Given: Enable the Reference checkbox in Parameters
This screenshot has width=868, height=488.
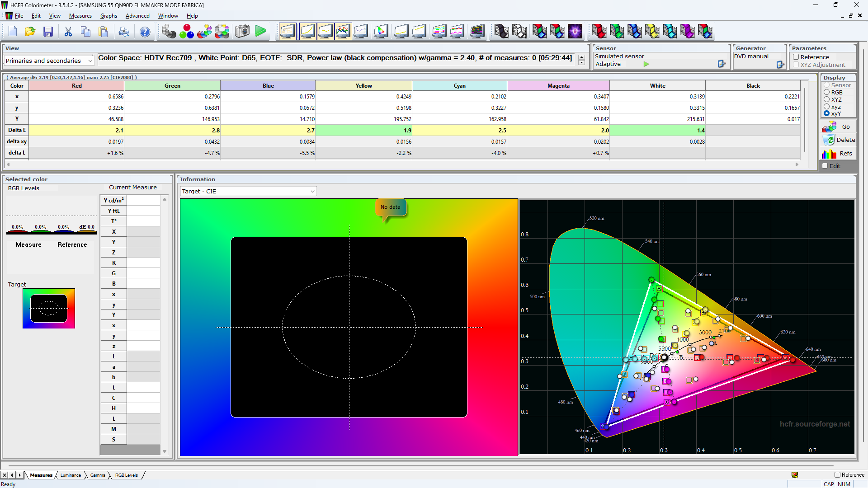Looking at the screenshot, I should tap(796, 57).
